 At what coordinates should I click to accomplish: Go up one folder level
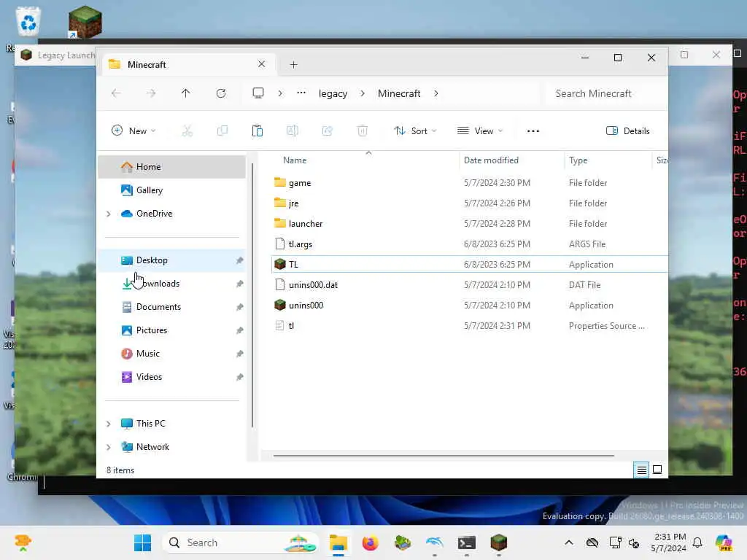(186, 93)
